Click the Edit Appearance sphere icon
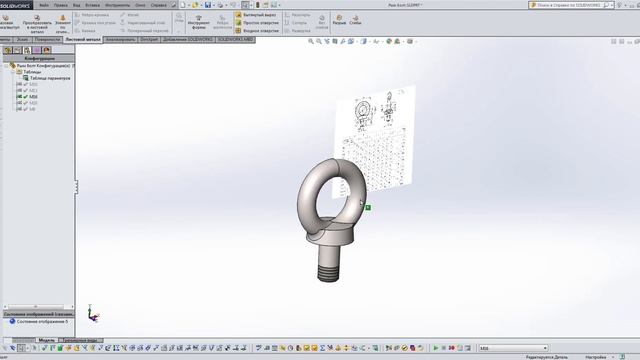This screenshot has width=640, height=360. pyautogui.click(x=389, y=41)
